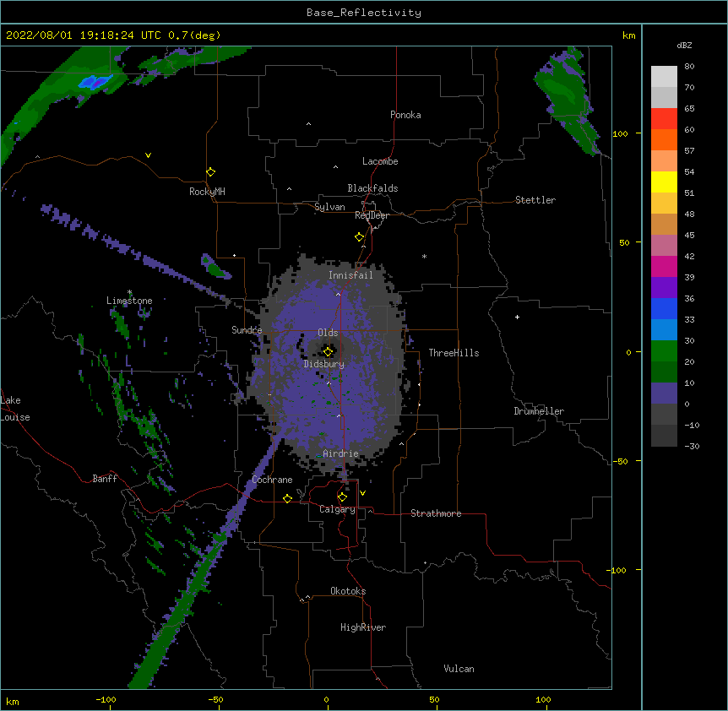This screenshot has height=711, width=728.
Task: Pick the slate-purple 0-10 dBZ legend swatch
Action: [x=664, y=393]
